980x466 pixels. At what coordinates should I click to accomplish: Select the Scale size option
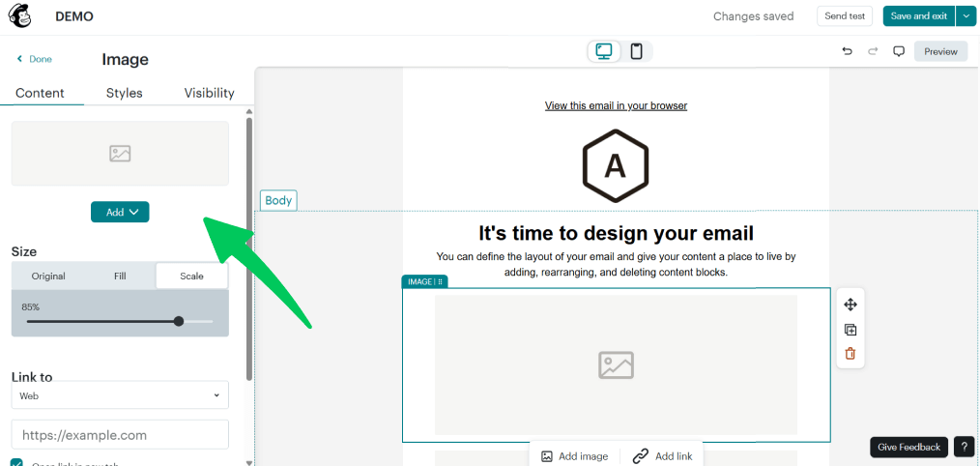192,276
